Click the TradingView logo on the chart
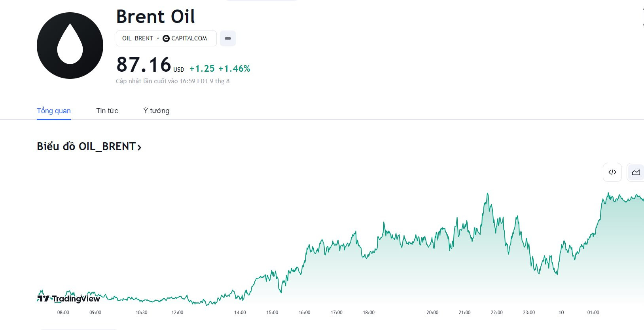This screenshot has height=330, width=644. pyautogui.click(x=69, y=299)
